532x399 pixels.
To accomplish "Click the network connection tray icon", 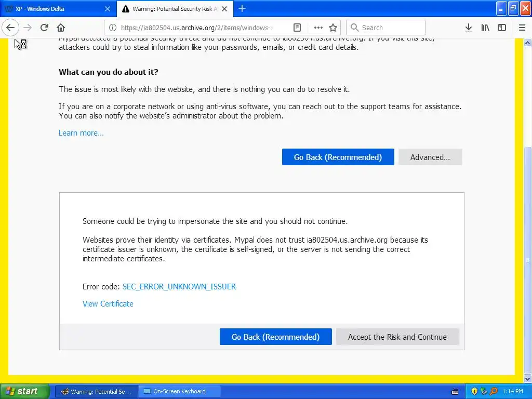I will [x=484, y=392].
